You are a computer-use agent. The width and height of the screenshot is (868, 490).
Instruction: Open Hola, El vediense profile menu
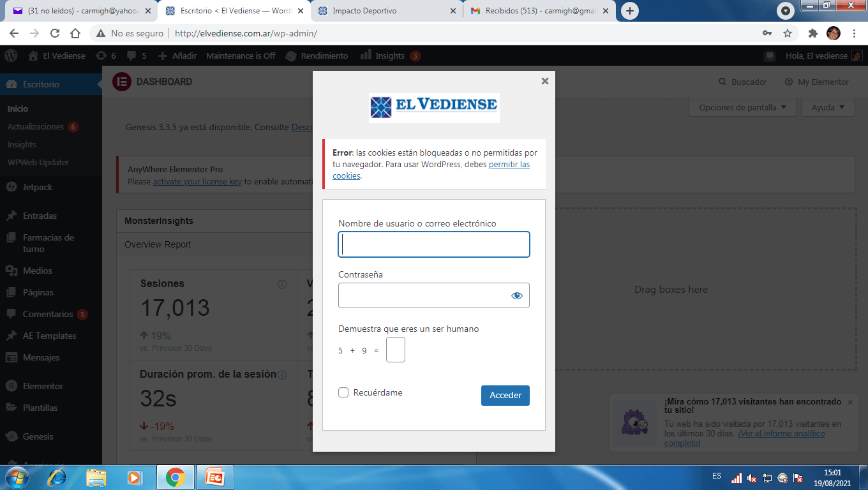824,56
